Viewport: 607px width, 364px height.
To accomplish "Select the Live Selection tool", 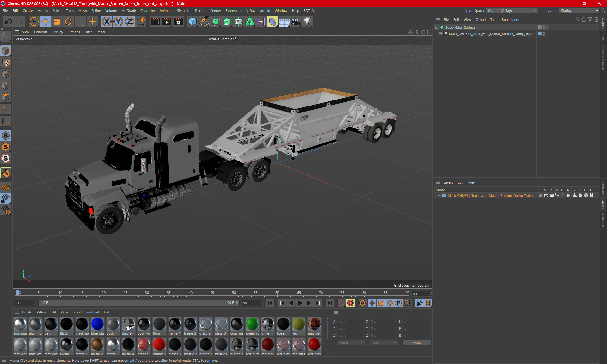I will click(34, 21).
